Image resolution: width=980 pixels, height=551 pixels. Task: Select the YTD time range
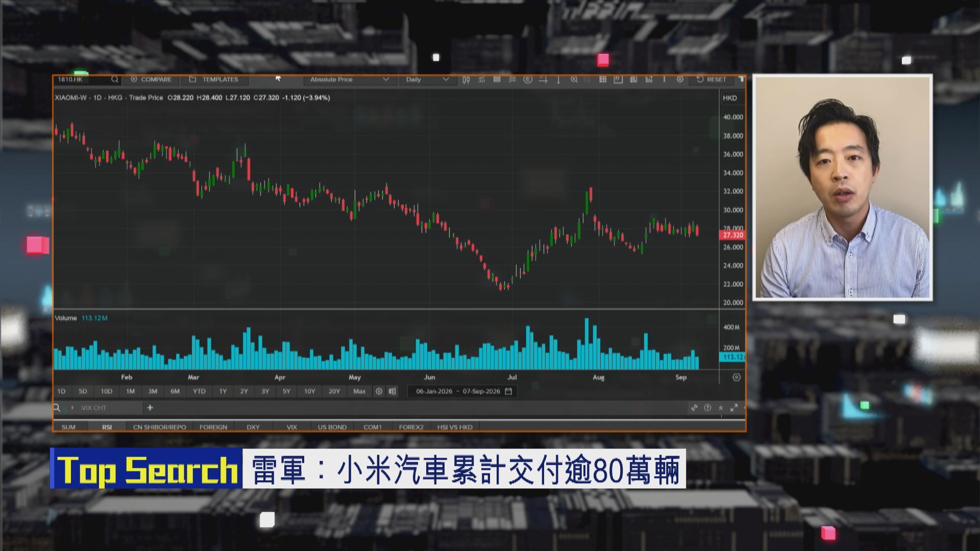199,391
